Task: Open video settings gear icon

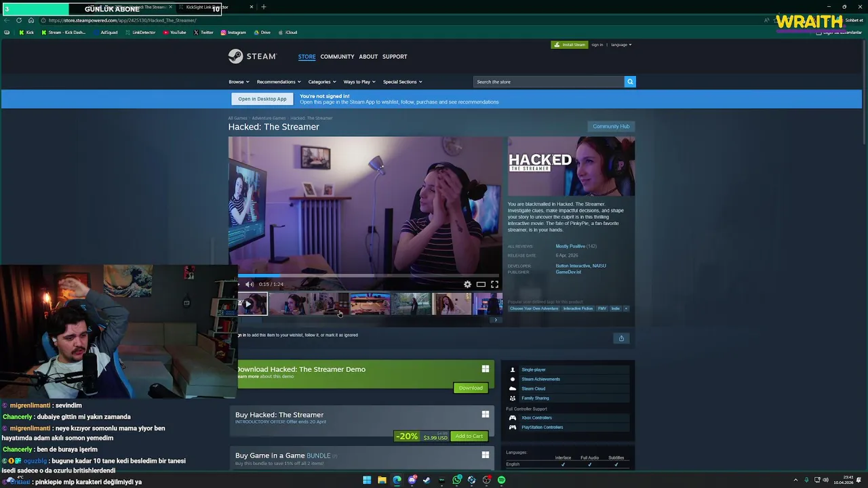Action: [x=467, y=285]
